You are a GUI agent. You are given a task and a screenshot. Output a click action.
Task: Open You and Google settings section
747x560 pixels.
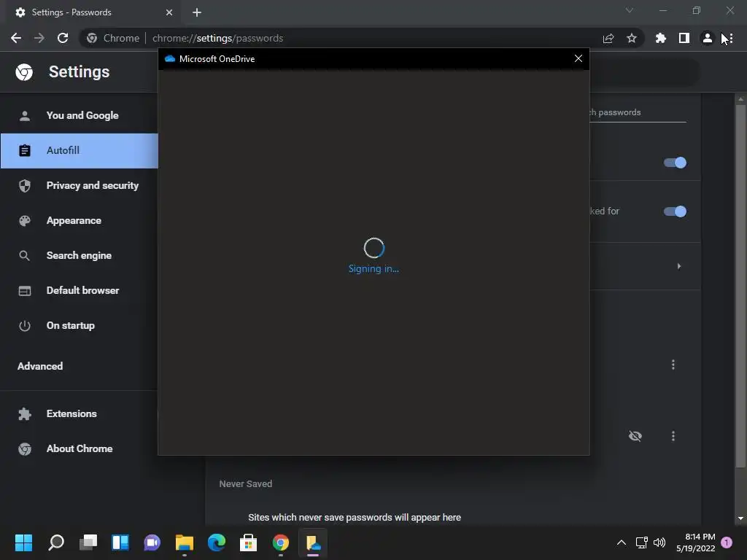[x=79, y=115]
